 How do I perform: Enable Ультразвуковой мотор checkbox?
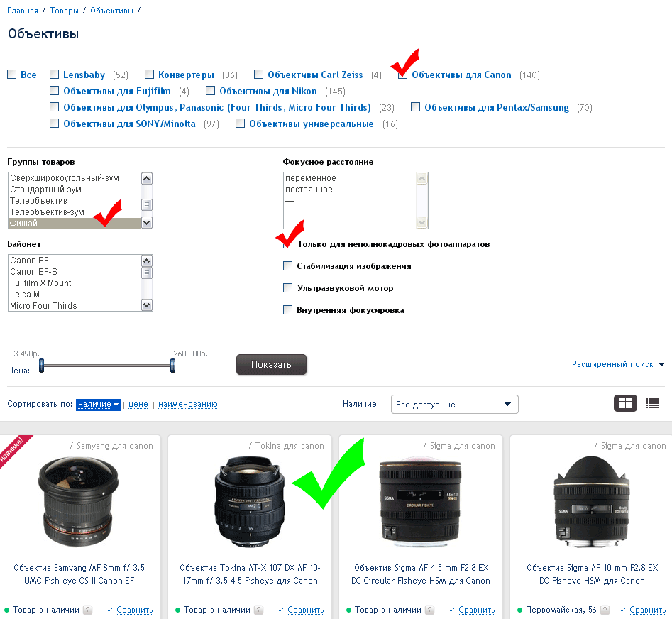point(287,287)
